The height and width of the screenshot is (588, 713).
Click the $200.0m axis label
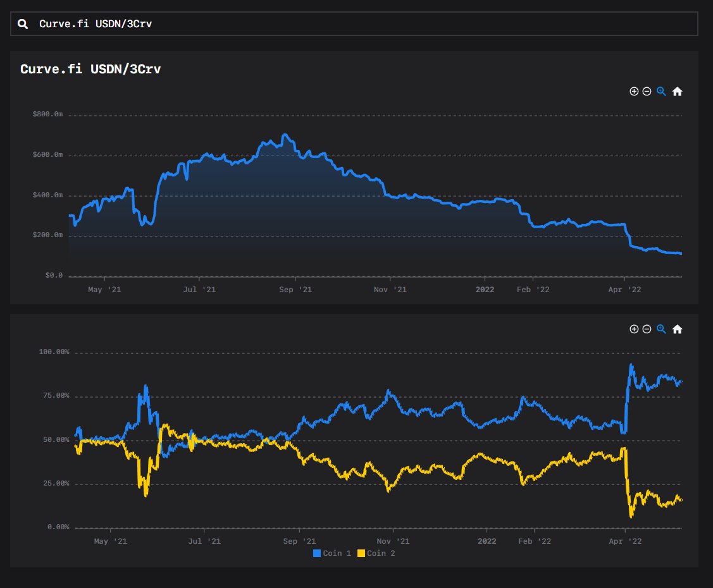pos(47,235)
